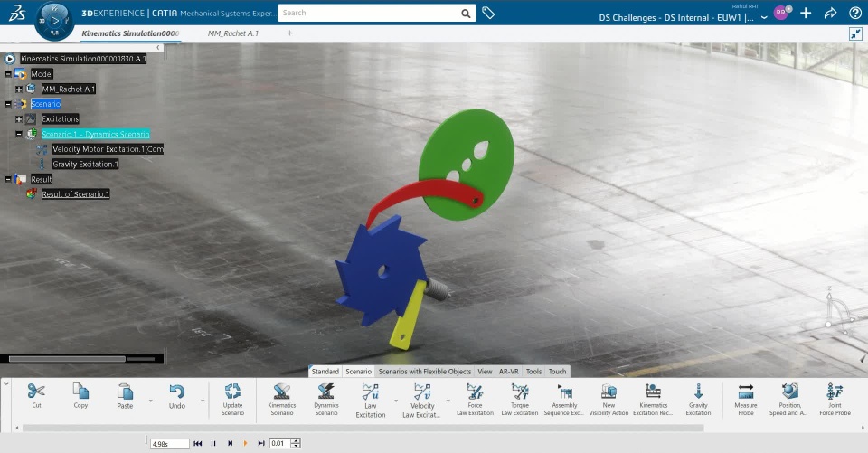This screenshot has height=453, width=868.
Task: Open the DS Challenges collaborative space dropdown
Action: click(765, 18)
